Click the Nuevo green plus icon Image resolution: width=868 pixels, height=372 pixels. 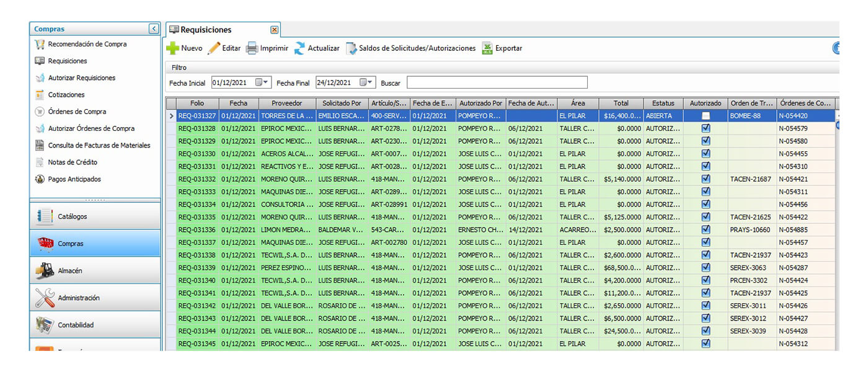[x=173, y=48]
